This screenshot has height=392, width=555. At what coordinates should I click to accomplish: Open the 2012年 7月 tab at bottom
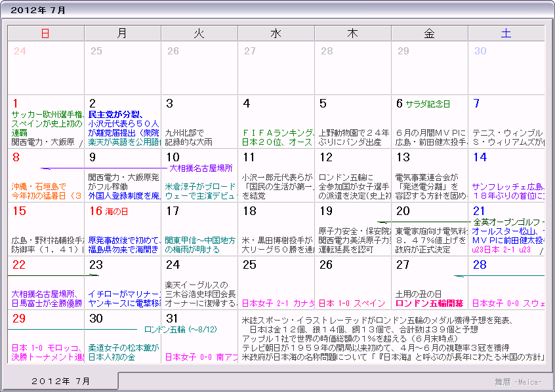pyautogui.click(x=62, y=381)
